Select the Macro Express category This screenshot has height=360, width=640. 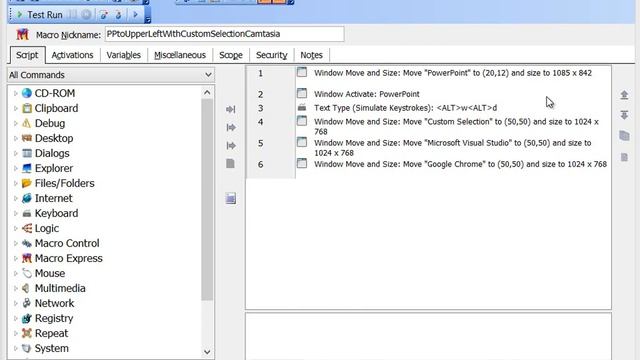coord(69,258)
